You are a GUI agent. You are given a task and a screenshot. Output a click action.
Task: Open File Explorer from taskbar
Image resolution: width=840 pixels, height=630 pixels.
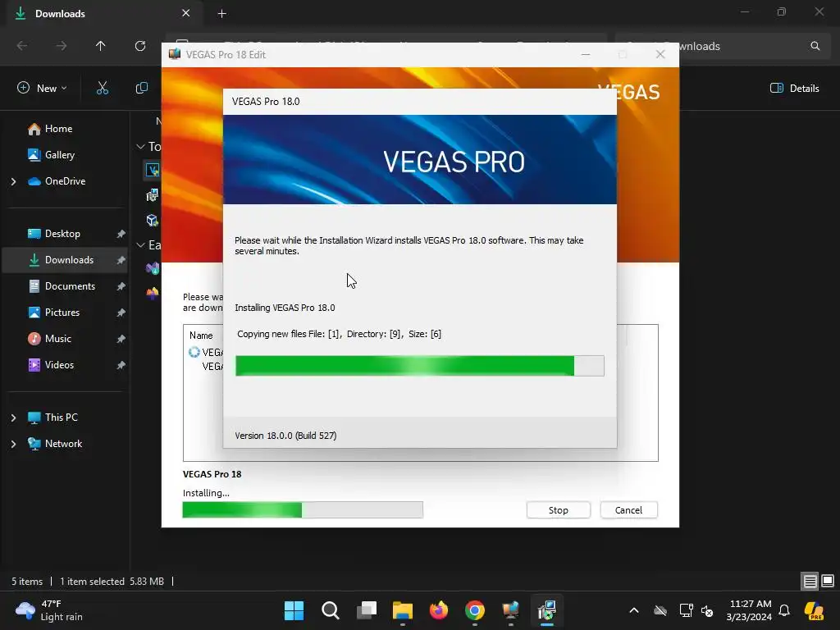(x=402, y=610)
